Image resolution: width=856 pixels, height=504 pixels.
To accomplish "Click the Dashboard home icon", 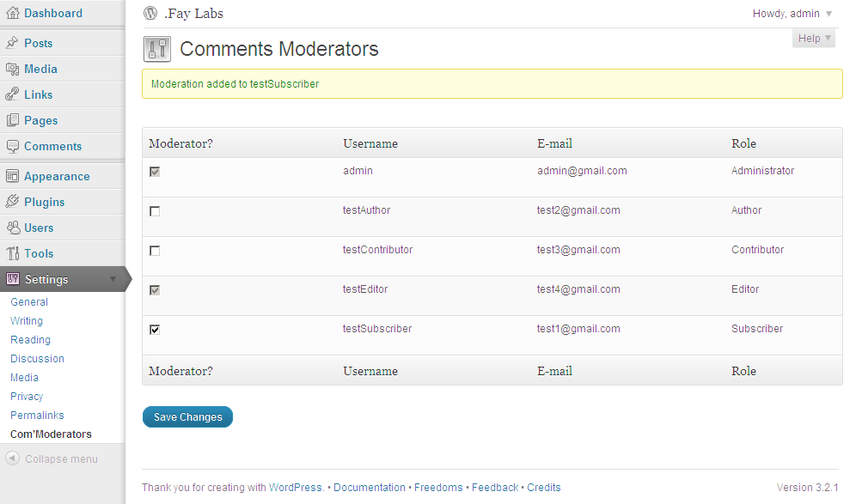I will (13, 14).
